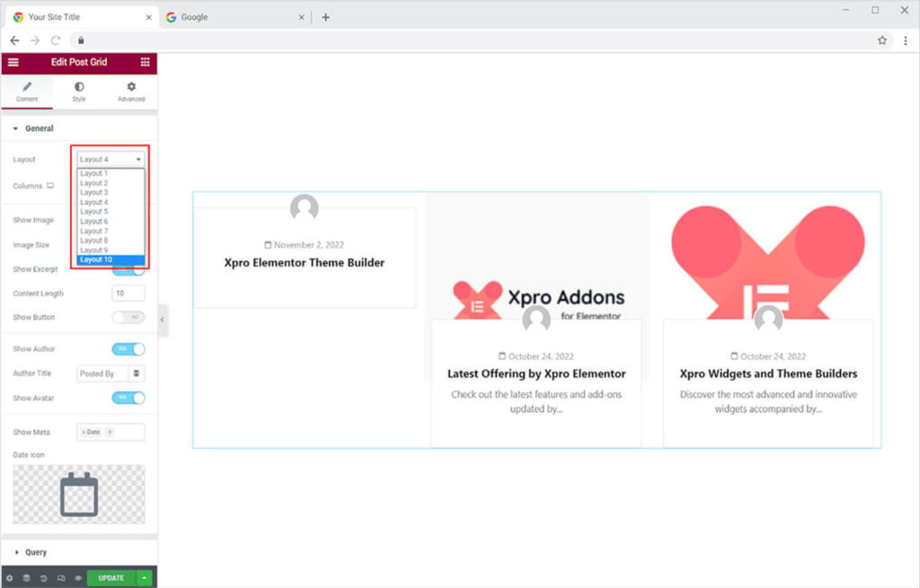
Task: Disable the Show Author toggle
Action: (128, 349)
